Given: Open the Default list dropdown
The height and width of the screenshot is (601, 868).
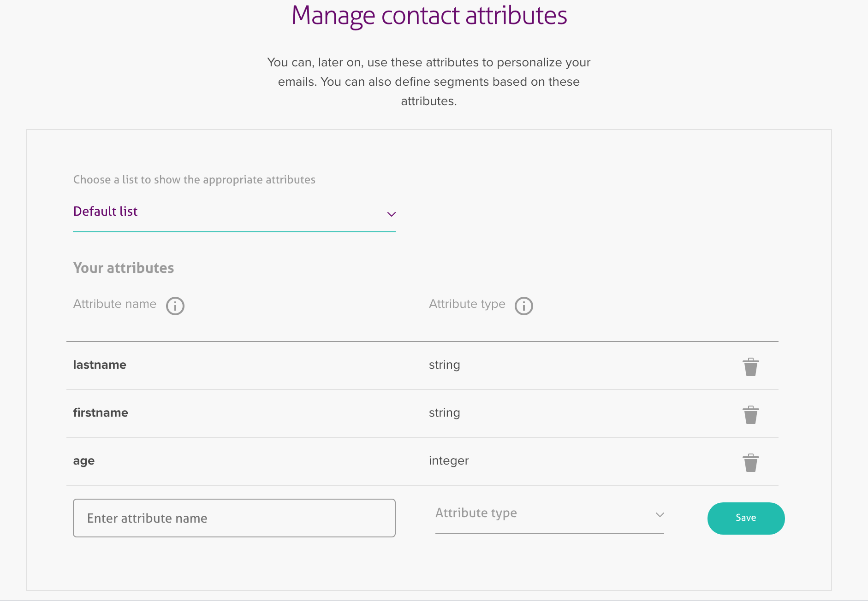Looking at the screenshot, I should 234,212.
